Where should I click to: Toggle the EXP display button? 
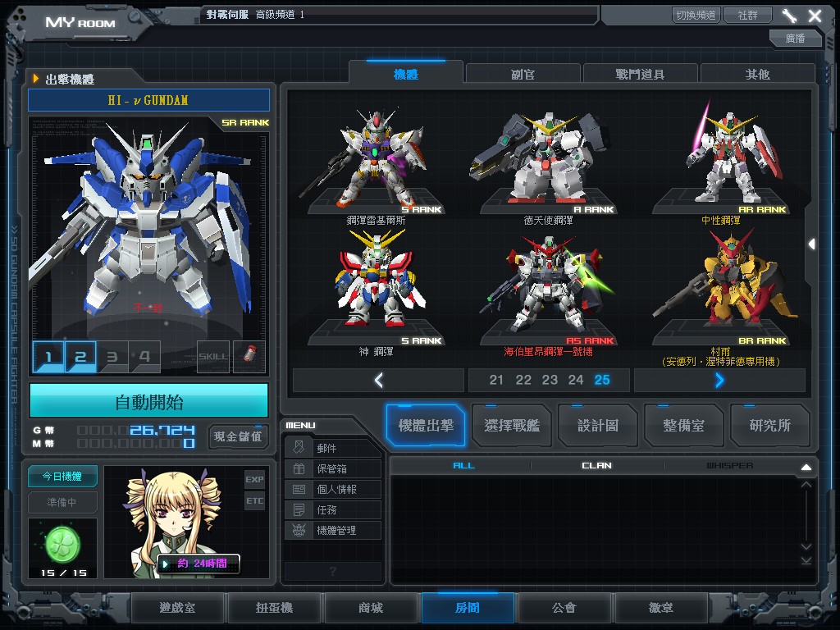[x=254, y=479]
